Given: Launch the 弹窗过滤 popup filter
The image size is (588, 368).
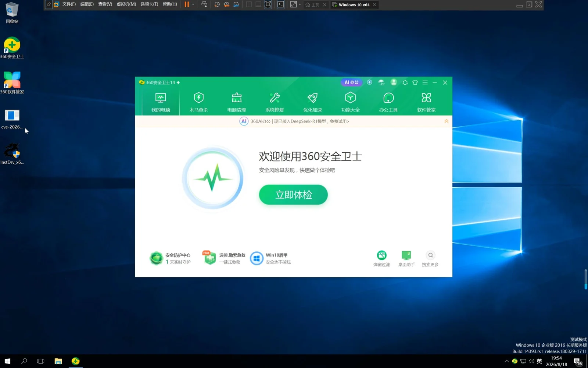Looking at the screenshot, I should (382, 258).
